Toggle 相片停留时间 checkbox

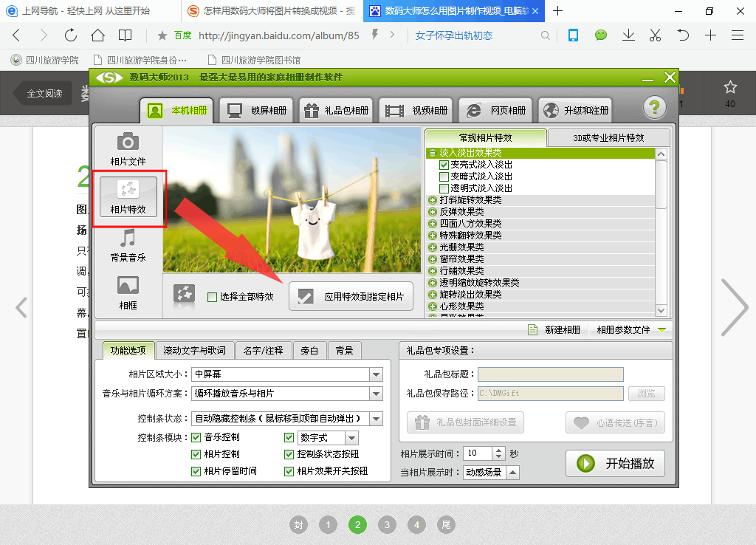[196, 471]
